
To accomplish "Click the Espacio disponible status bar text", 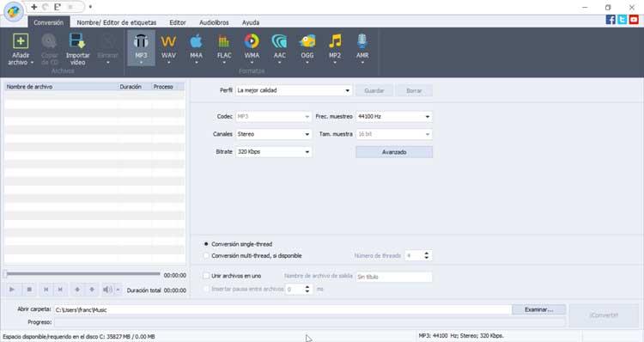I will [79, 336].
